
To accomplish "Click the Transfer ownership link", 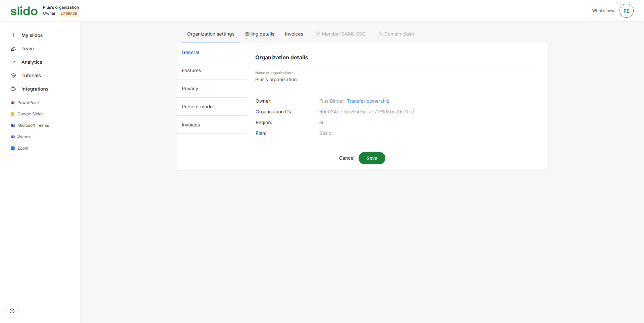I will (368, 101).
